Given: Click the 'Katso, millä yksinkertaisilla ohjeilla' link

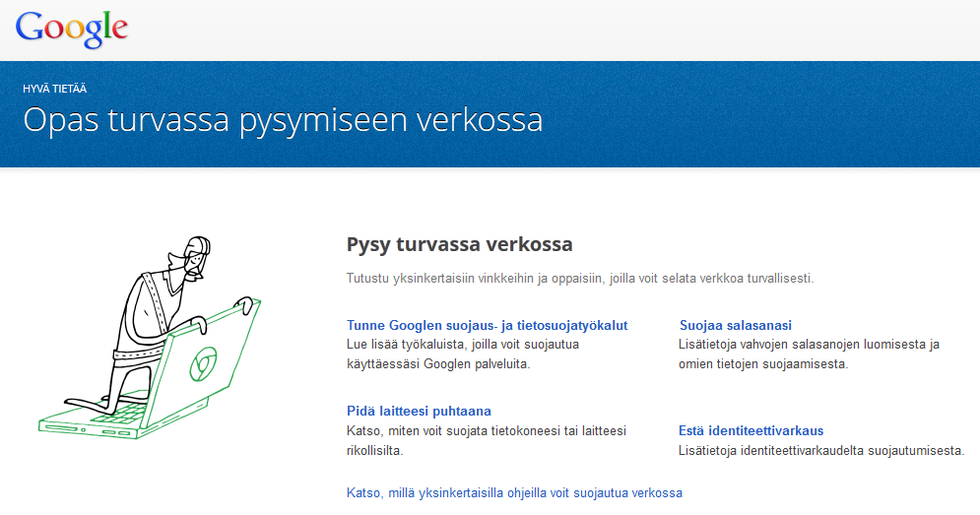Looking at the screenshot, I should tap(514, 492).
